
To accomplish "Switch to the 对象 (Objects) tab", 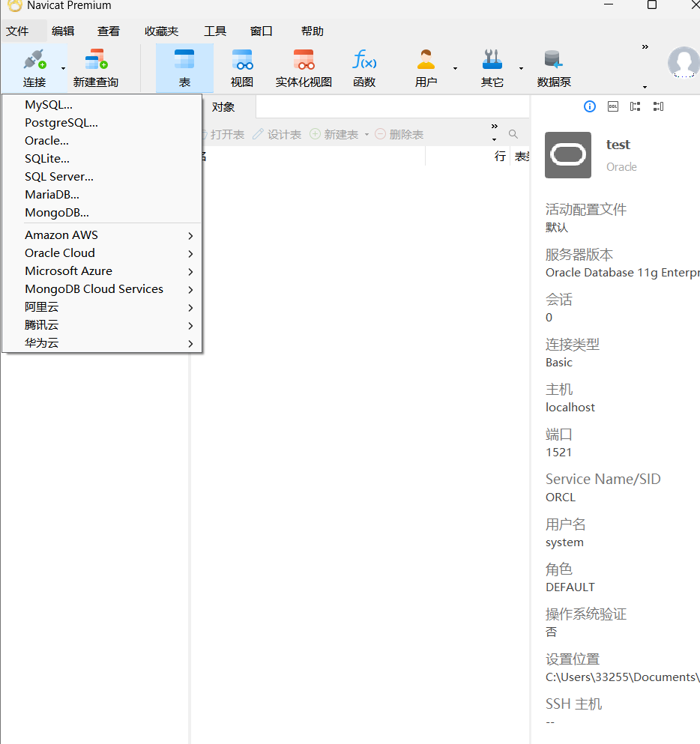I will (x=223, y=107).
